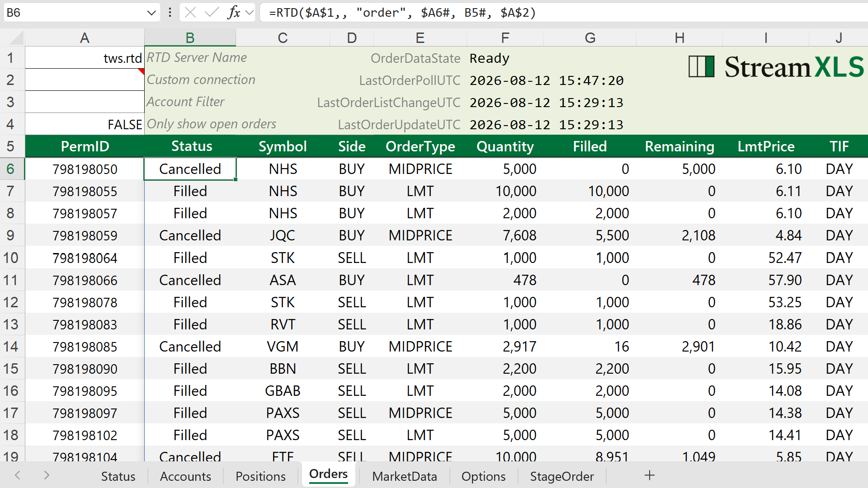
Task: Select limit price cell 18.86
Action: 766,324
